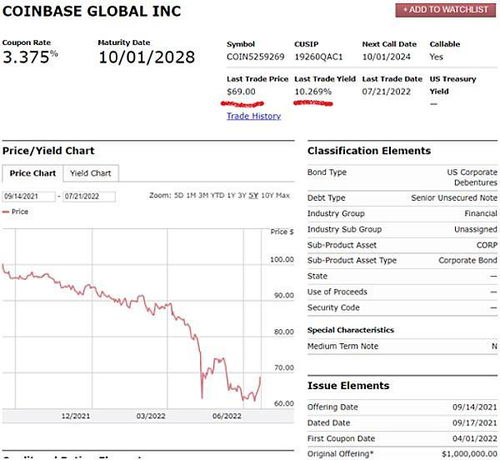Screen dimensions: 500x460
Task: Click the Sub-Product Asset value CORP
Action: 487,245
